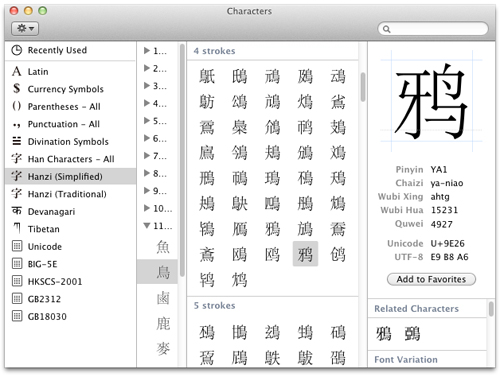
Task: Select the fish radical 魚
Action: pos(163,247)
